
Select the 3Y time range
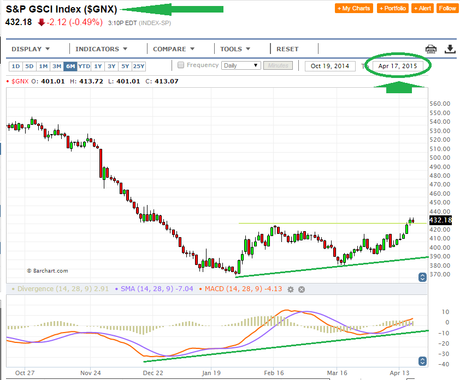(x=111, y=66)
